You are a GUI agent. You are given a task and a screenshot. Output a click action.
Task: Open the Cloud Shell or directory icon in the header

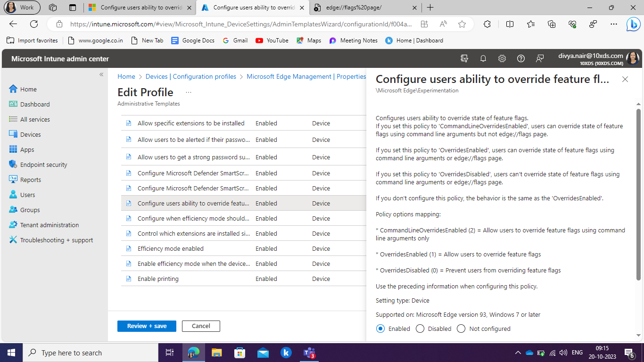point(464,58)
